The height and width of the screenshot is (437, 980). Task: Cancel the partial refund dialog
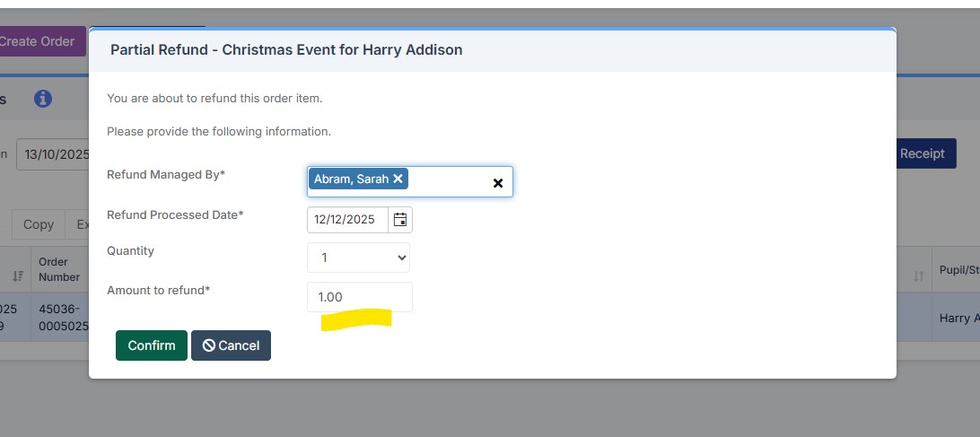tap(231, 345)
